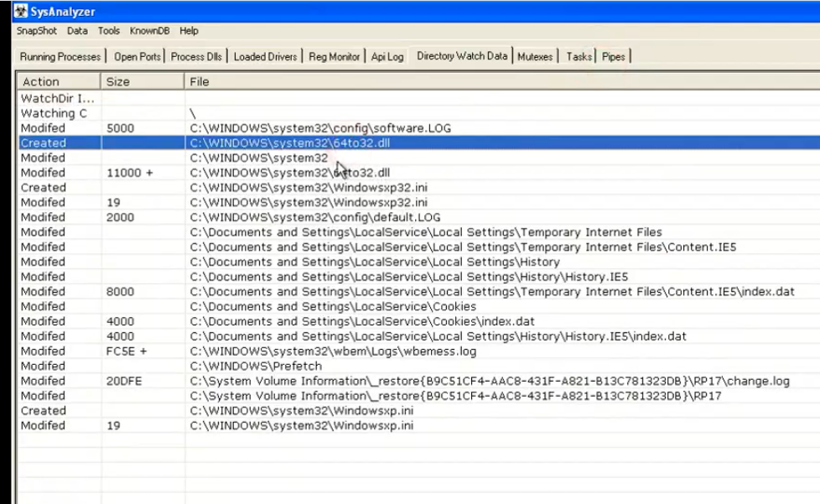Select the C:\WINDOWS\Prefetch row

tap(419, 366)
